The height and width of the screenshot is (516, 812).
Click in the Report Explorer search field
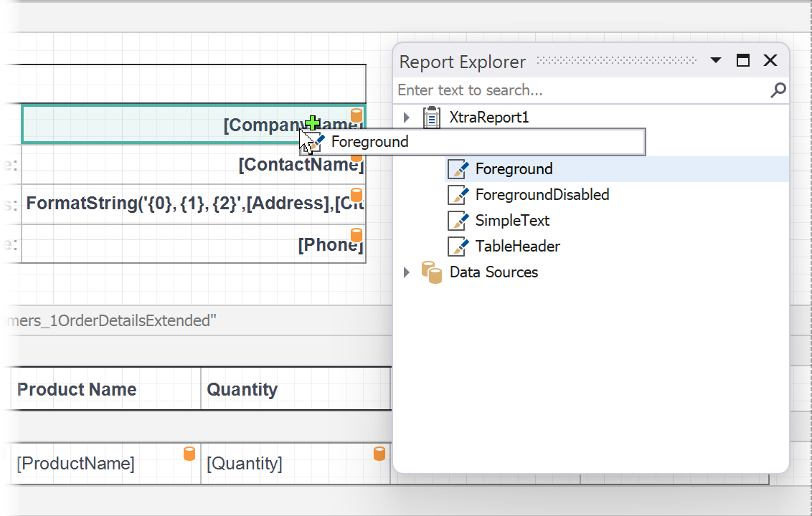point(574,90)
